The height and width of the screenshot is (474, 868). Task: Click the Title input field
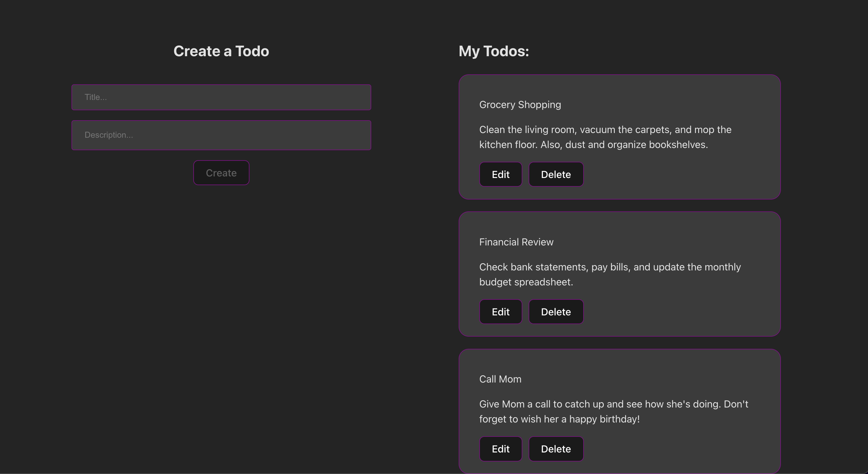point(221,97)
